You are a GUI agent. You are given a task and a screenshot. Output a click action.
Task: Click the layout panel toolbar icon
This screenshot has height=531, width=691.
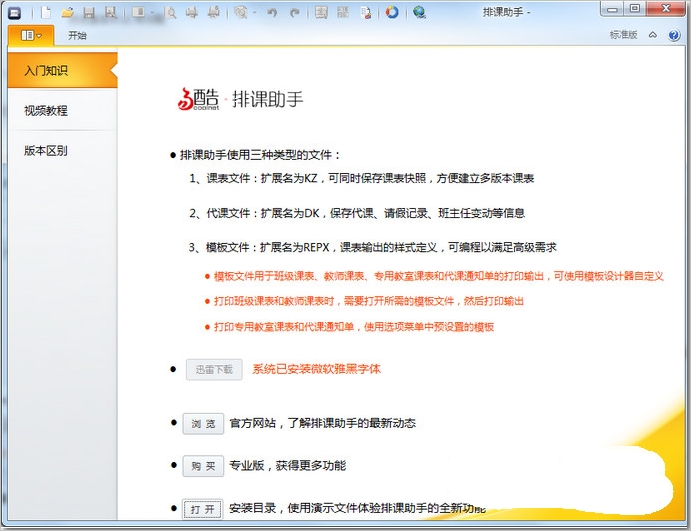(x=138, y=13)
